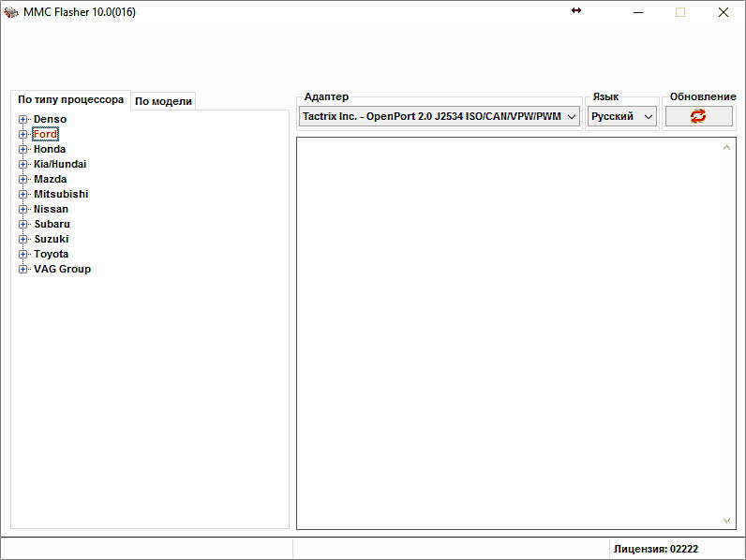This screenshot has width=746, height=560.
Task: Click the red refresh update icon button
Action: 698,116
